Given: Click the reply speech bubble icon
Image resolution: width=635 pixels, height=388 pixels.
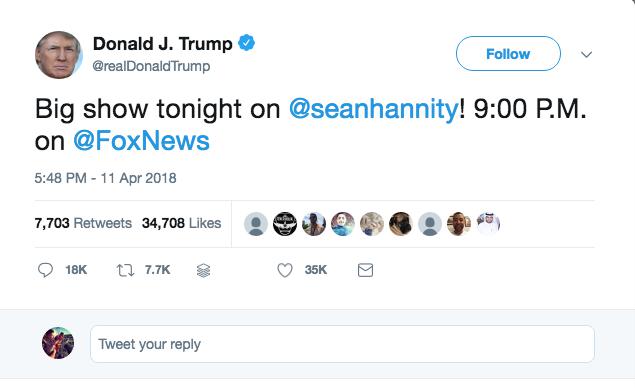Looking at the screenshot, I should pos(45,270).
